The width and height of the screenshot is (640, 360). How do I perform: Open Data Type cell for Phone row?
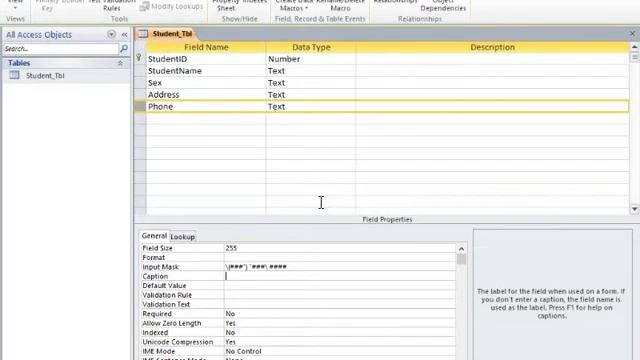(311, 107)
